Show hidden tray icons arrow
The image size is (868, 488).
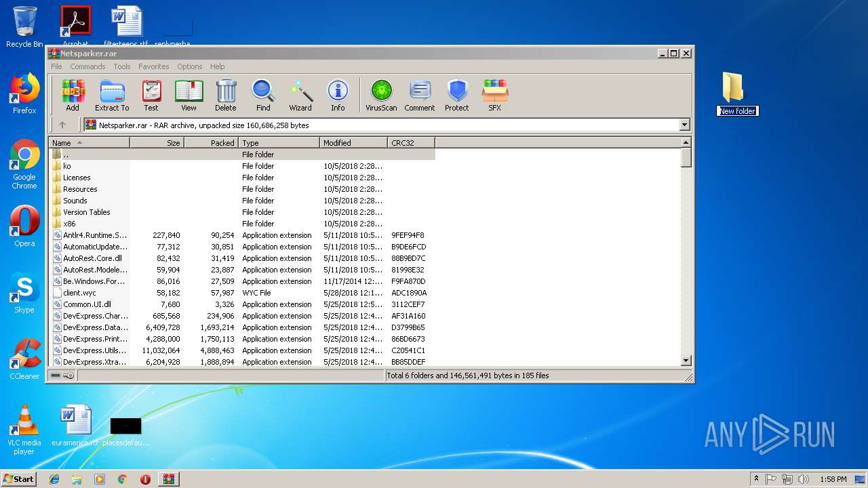click(756, 479)
